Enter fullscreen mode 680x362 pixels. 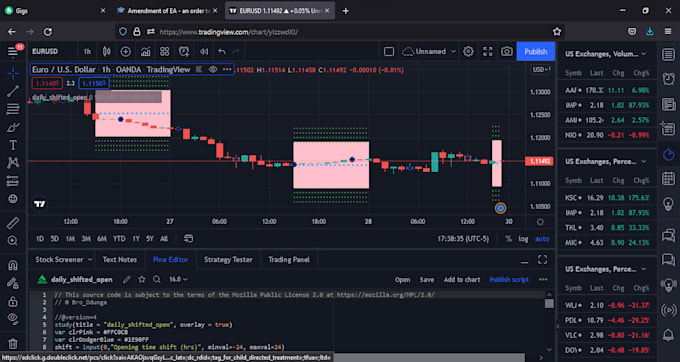click(488, 52)
